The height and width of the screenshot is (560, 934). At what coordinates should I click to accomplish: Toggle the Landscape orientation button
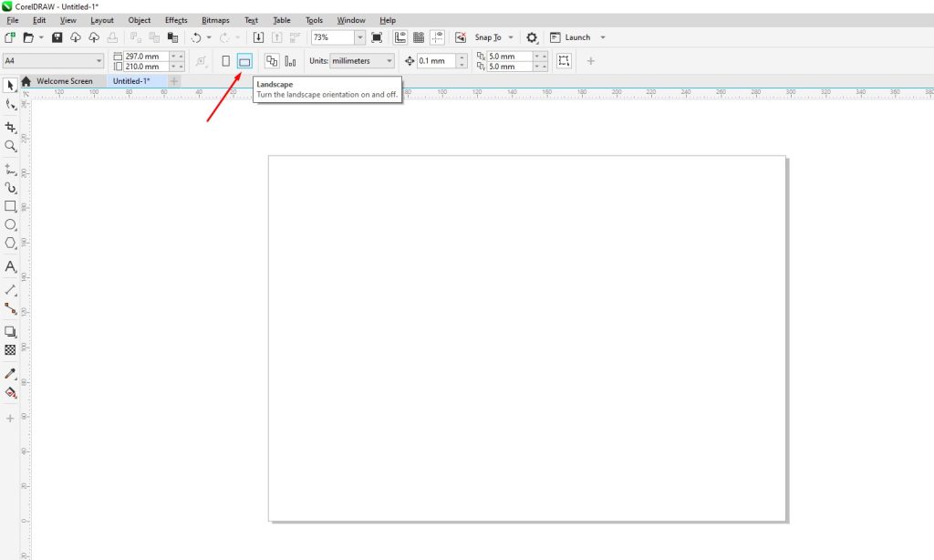[x=244, y=61]
